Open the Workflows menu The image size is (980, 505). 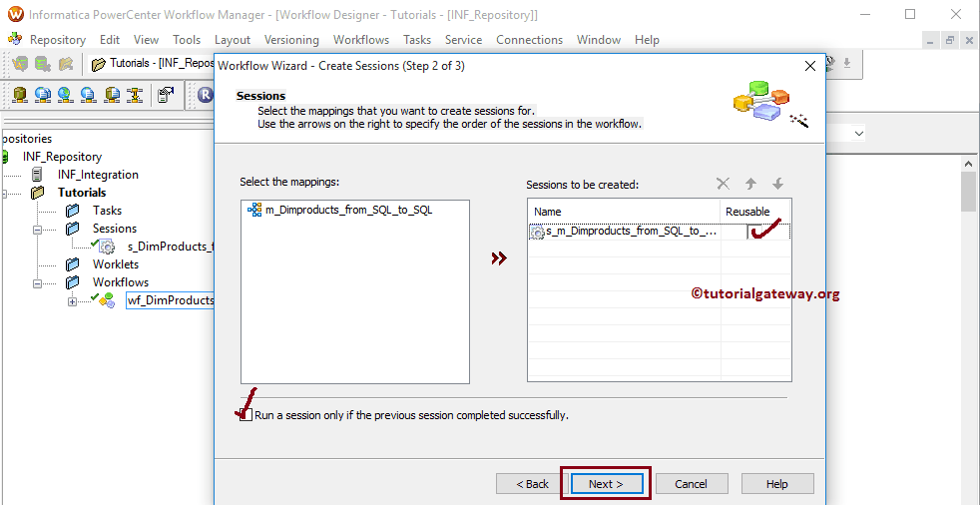[x=361, y=39]
